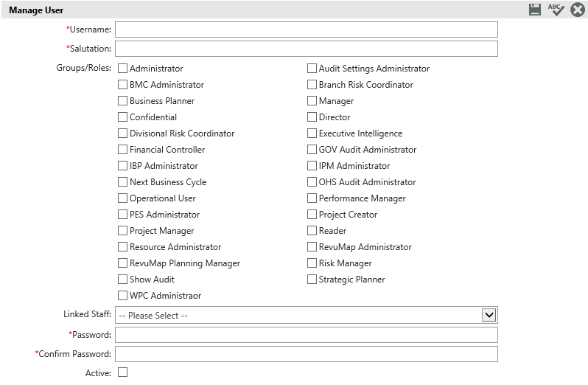Run the ABC spell check icon

tap(556, 10)
